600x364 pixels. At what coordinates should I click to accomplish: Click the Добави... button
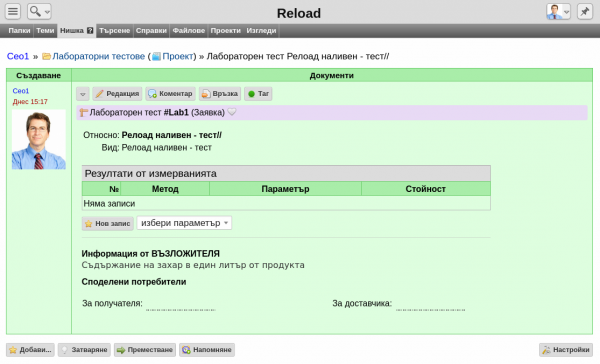[x=30, y=350]
